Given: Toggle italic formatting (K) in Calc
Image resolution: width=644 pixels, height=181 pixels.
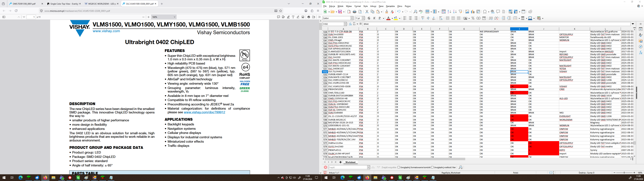Looking at the screenshot, I should pyautogui.click(x=374, y=18).
